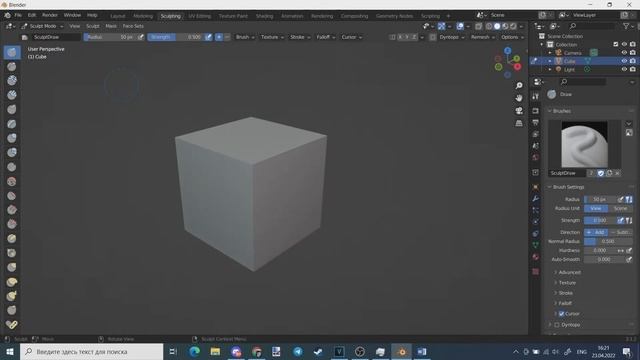Toggle Light visibility eye in outliner
640x360 pixels.
(x=624, y=69)
